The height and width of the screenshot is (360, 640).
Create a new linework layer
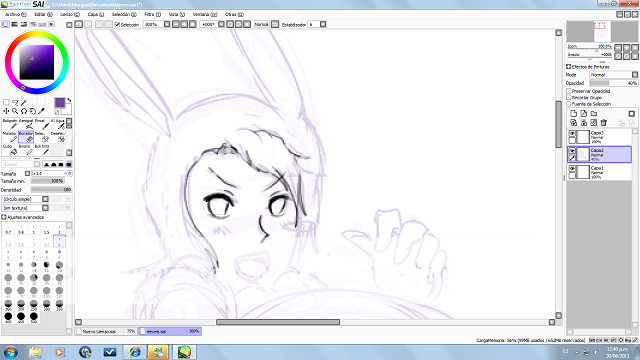point(584,113)
